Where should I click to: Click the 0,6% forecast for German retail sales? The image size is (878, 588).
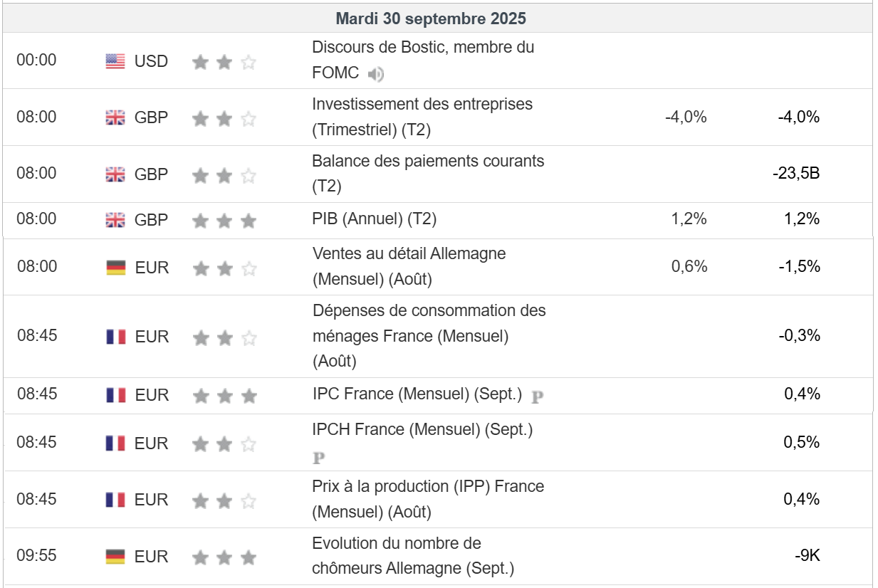689,266
